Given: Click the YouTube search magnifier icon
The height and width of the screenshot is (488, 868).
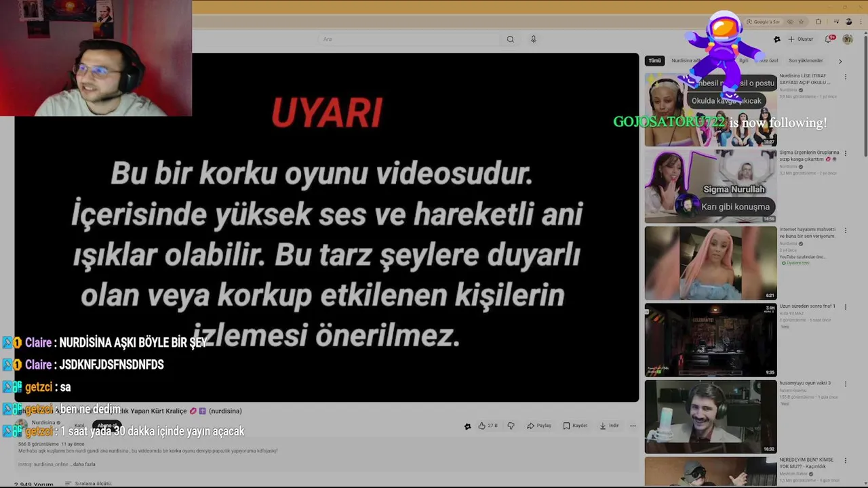Looking at the screenshot, I should click(510, 39).
